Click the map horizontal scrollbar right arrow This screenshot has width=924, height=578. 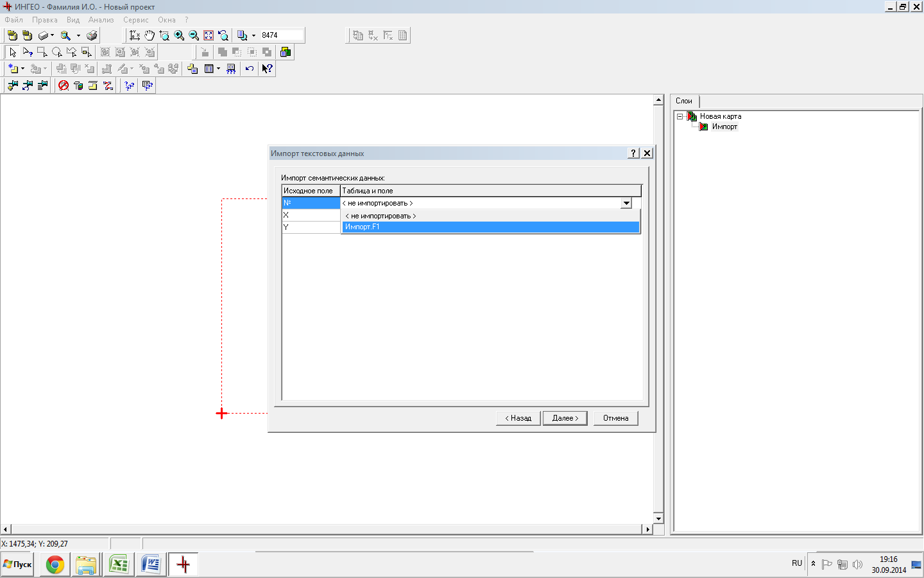click(647, 529)
